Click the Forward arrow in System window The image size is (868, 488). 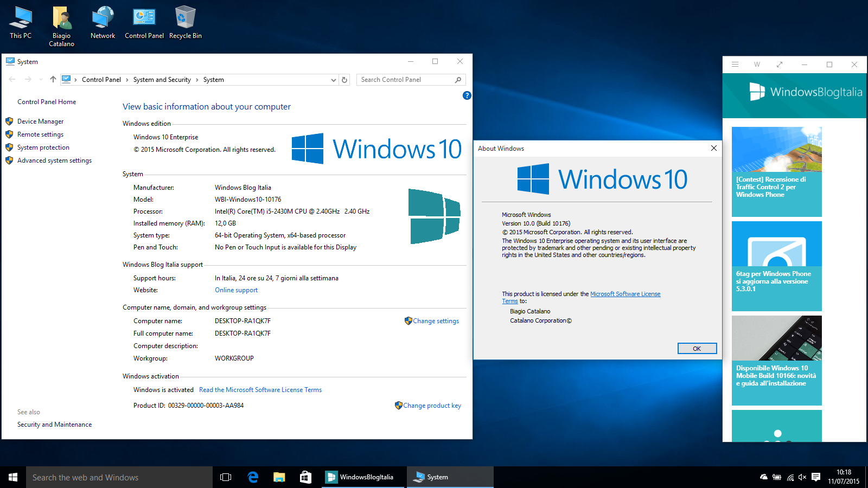click(28, 80)
